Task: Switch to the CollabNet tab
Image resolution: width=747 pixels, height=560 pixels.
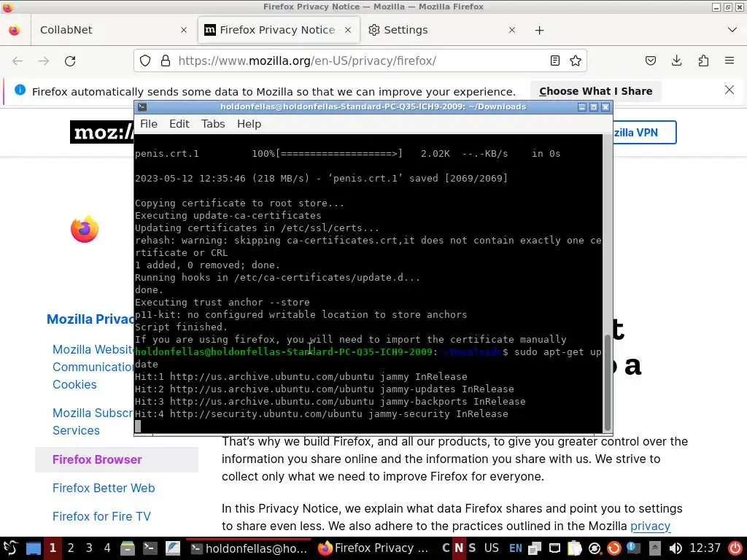Action: tap(112, 30)
